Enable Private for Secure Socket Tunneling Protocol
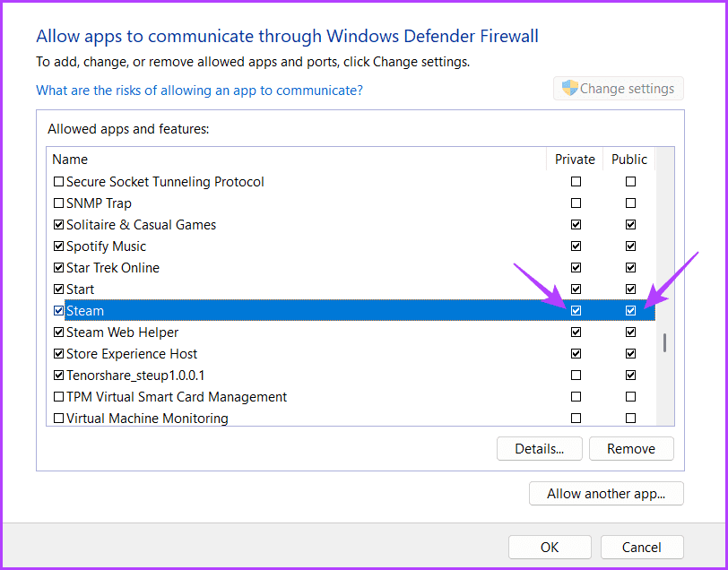Image resolution: width=728 pixels, height=570 pixels. point(576,182)
